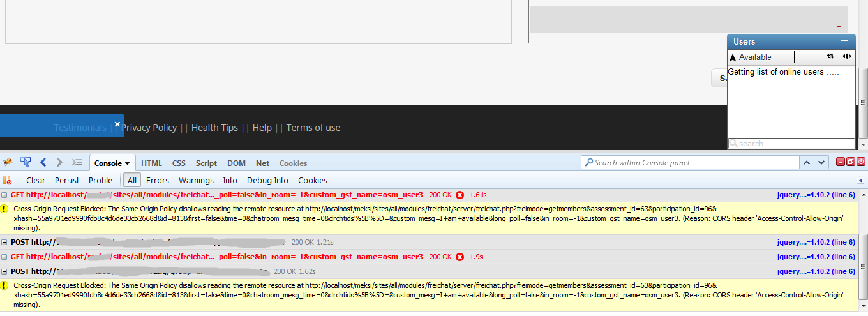868x316 pixels.
Task: Minimize the Users chat box
Action: pos(845,41)
